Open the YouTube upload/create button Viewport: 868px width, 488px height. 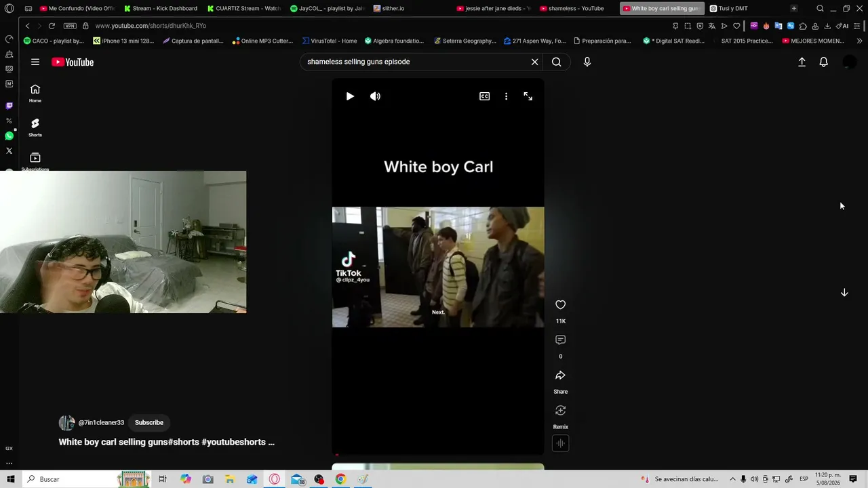(x=802, y=62)
